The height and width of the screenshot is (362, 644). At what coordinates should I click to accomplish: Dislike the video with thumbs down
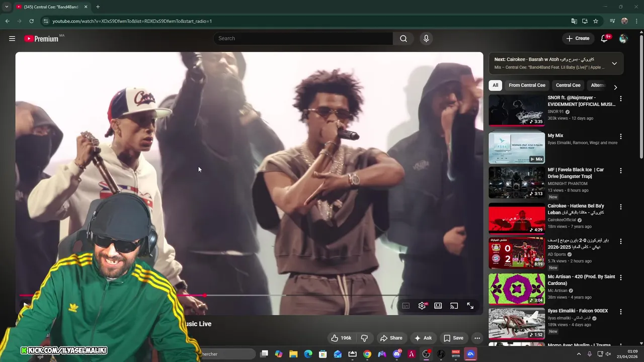pyautogui.click(x=364, y=338)
